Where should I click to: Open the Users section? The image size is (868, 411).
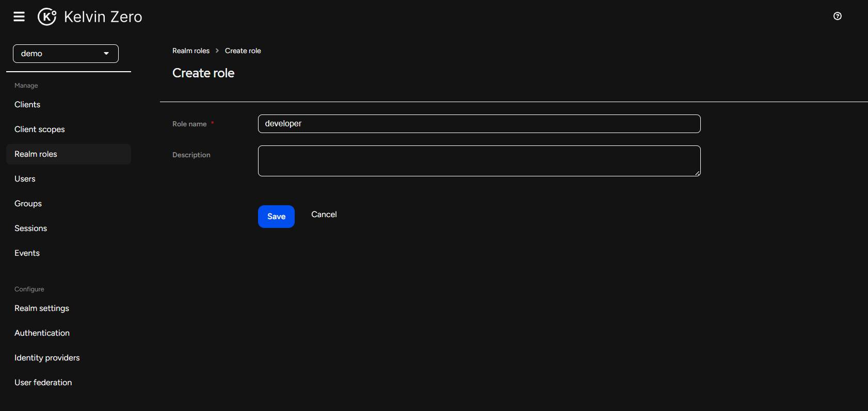(x=25, y=179)
